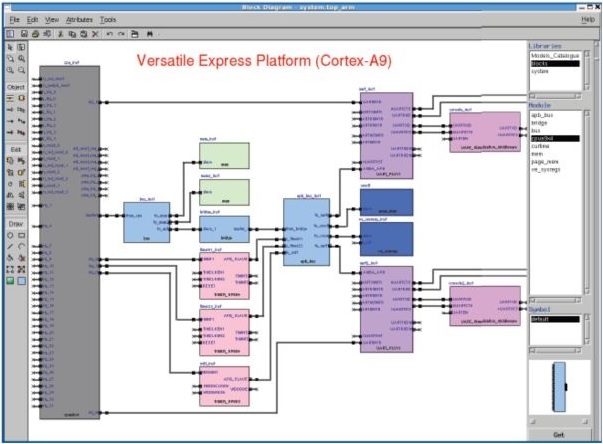Click the Get button
This screenshot has height=444, width=603.
pyautogui.click(x=559, y=435)
